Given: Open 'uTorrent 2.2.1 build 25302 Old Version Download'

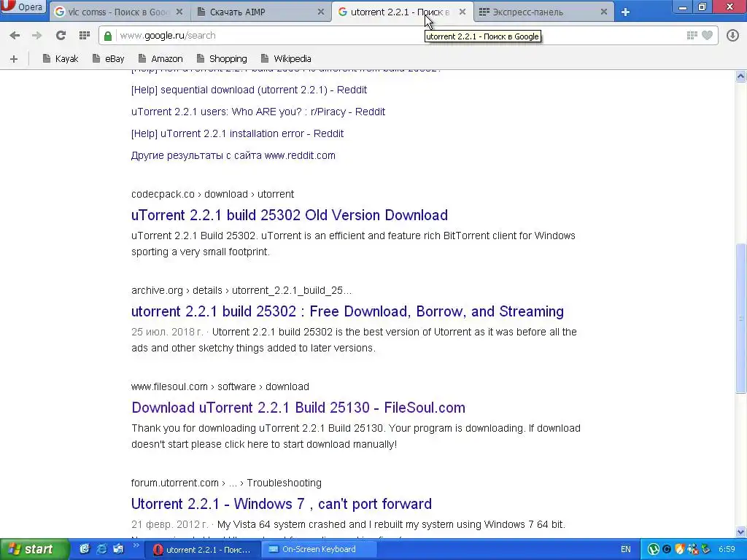Looking at the screenshot, I should pos(289,215).
